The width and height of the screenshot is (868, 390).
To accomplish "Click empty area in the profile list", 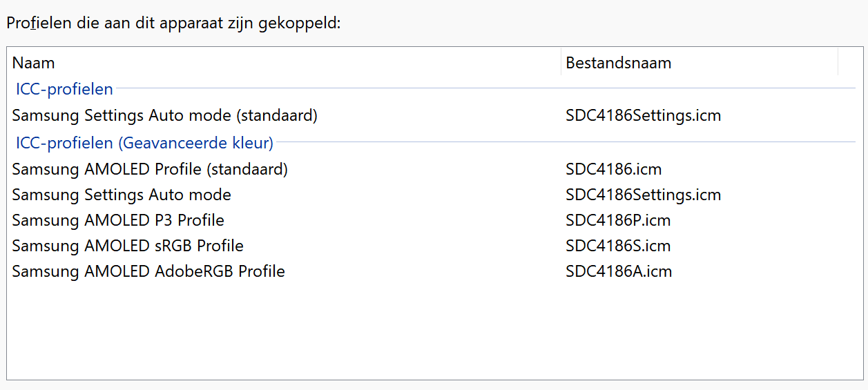I will [x=434, y=330].
